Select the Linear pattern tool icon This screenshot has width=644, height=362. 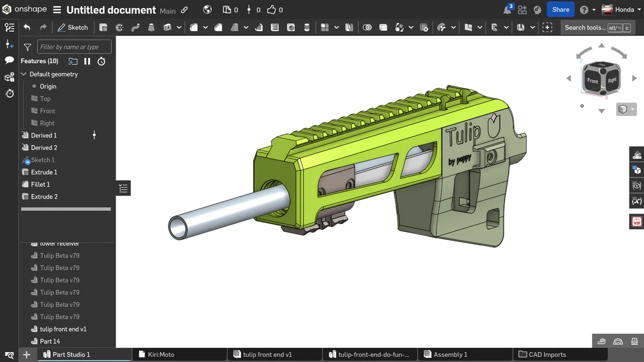pos(324,28)
